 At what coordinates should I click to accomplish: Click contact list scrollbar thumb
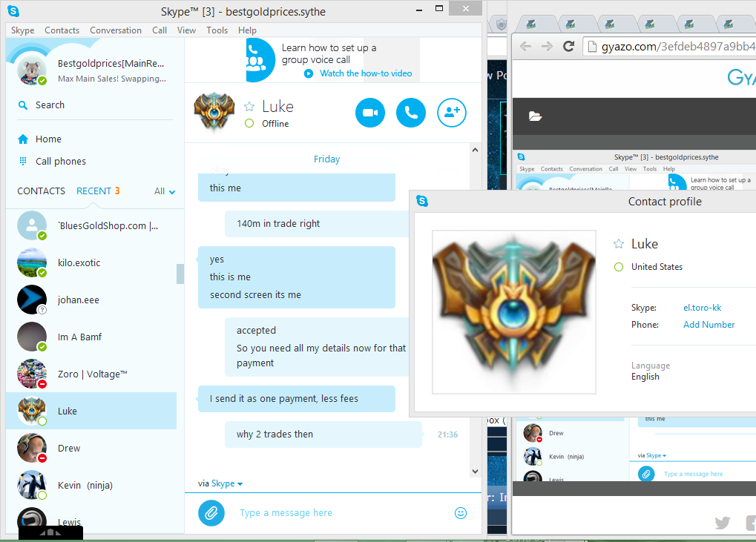coord(180,274)
